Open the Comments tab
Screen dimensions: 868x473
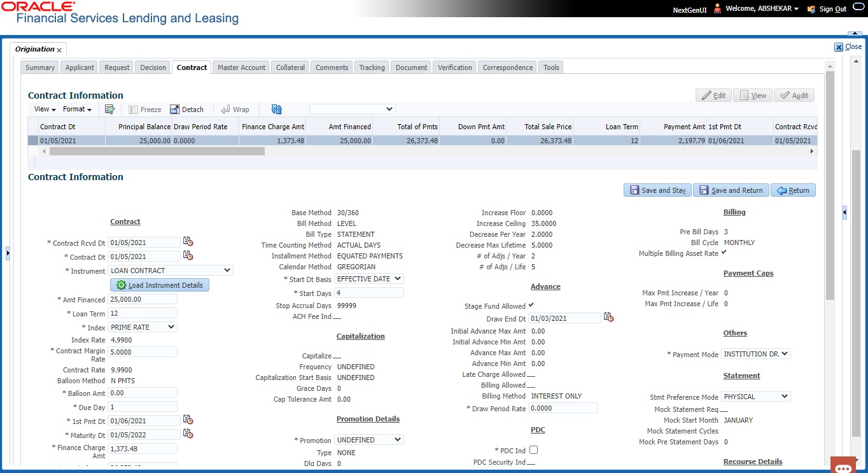point(332,67)
